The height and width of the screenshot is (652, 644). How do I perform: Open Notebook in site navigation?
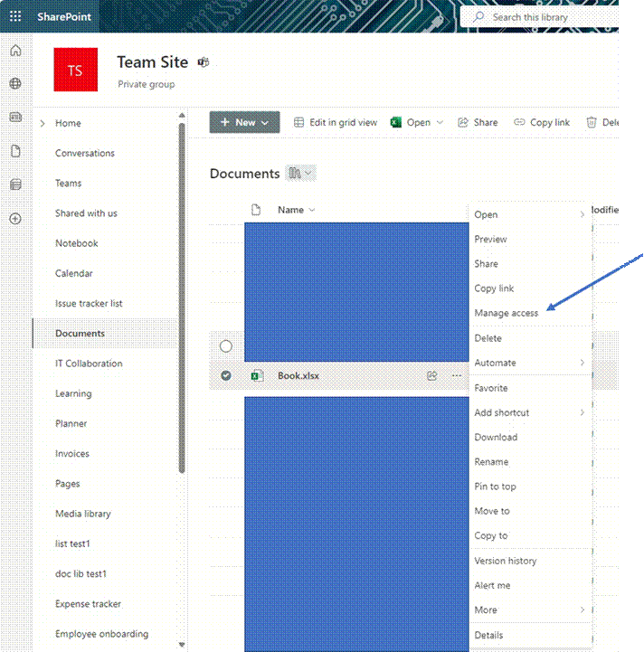(77, 243)
